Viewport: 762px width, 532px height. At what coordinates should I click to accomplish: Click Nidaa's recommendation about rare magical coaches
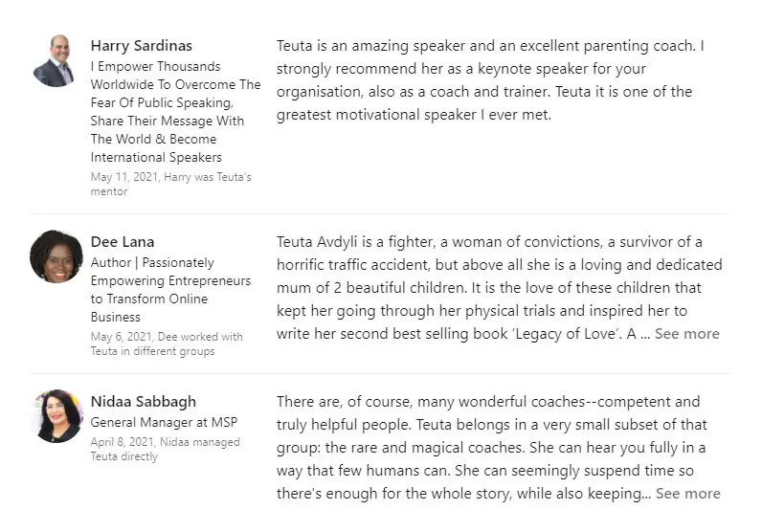pyautogui.click(x=499, y=448)
